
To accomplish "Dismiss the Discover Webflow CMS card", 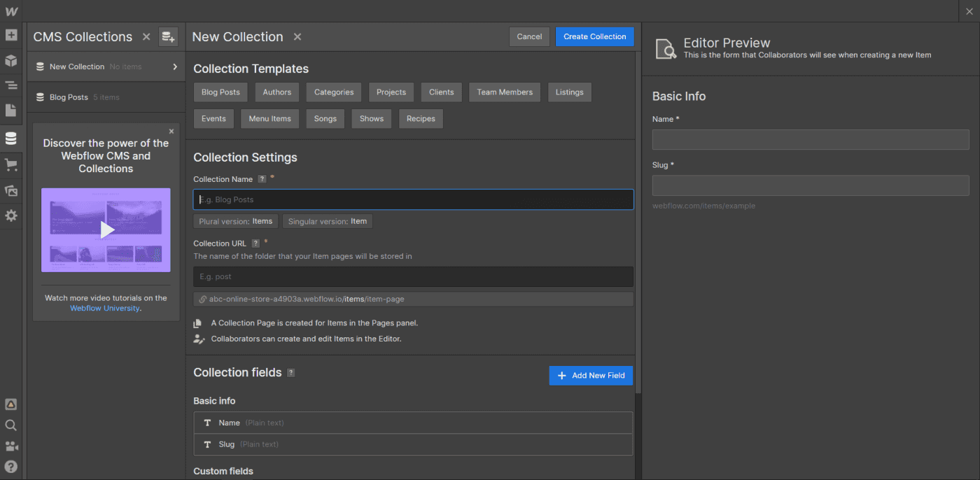I will click(x=171, y=131).
